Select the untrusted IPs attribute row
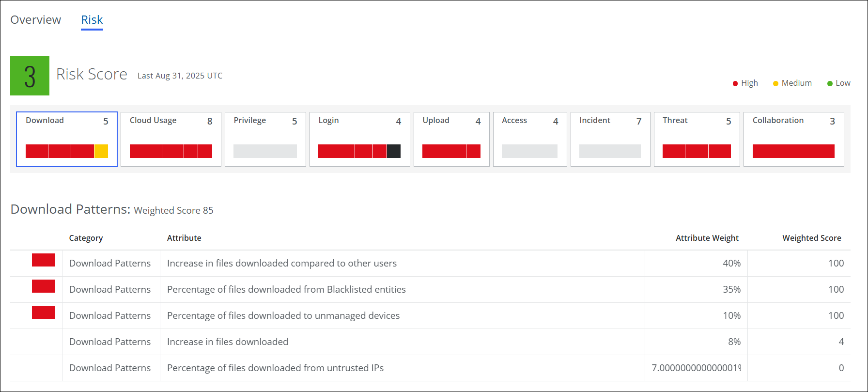This screenshot has height=392, width=868. 275,368
